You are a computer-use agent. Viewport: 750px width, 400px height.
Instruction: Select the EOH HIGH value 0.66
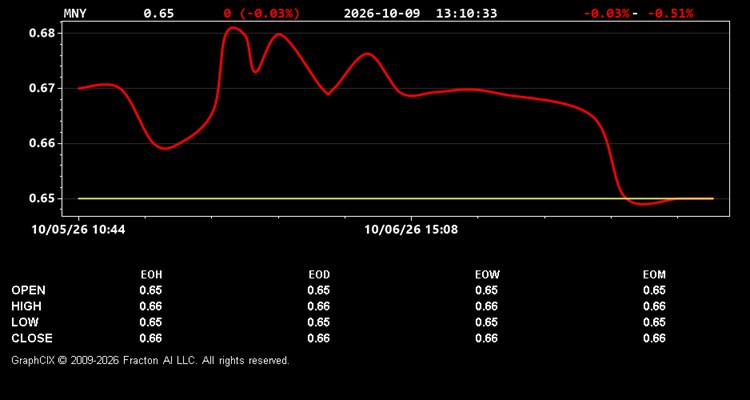[x=151, y=306]
